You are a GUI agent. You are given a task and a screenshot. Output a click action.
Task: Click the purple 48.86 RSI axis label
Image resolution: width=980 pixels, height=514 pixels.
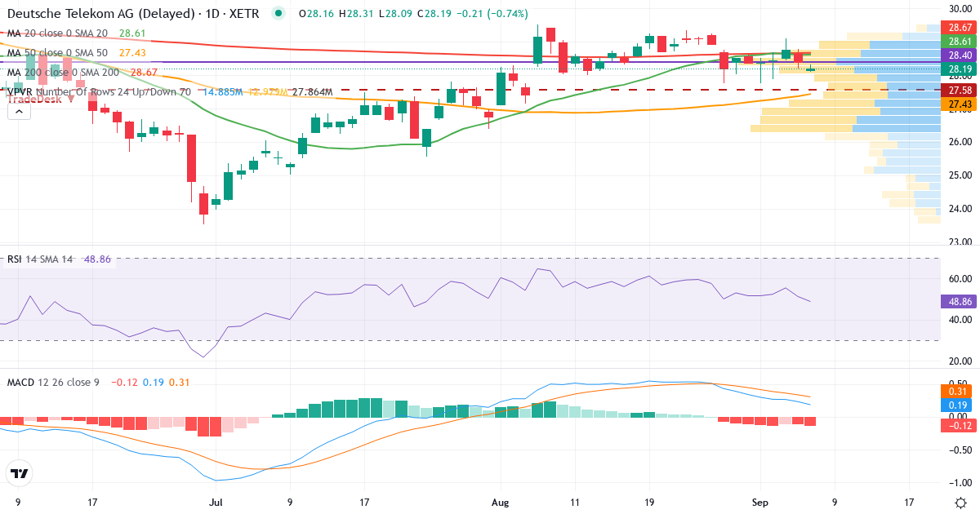pos(960,301)
